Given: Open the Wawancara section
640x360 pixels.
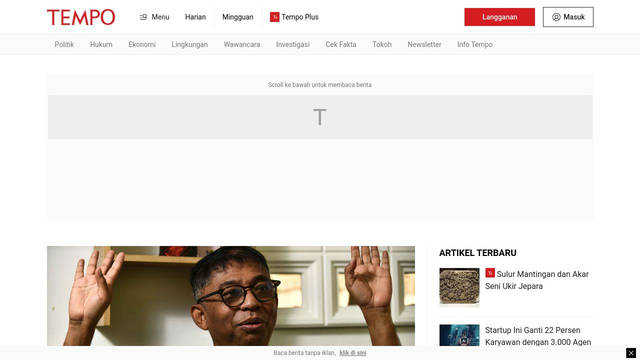Looking at the screenshot, I should (242, 44).
